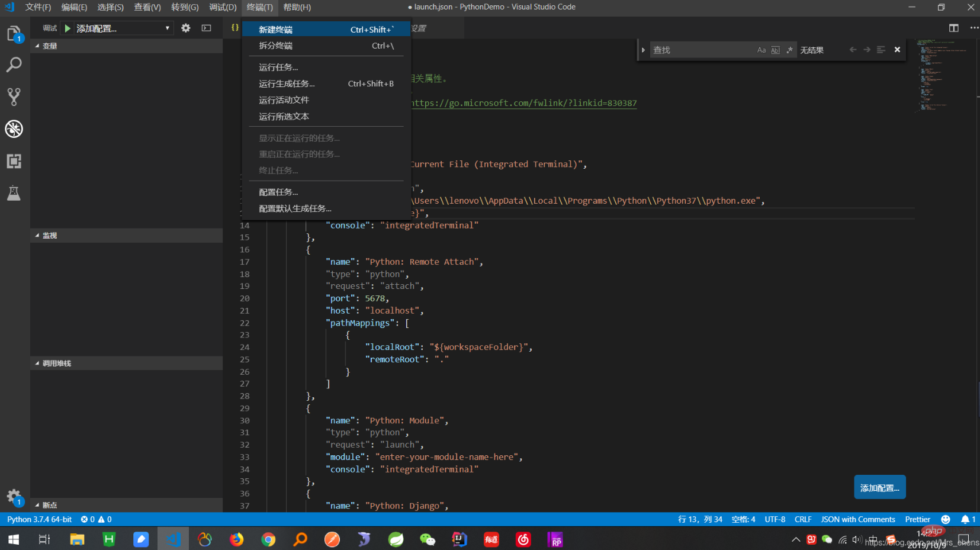
Task: Click JSON with Comments language mode
Action: point(857,519)
